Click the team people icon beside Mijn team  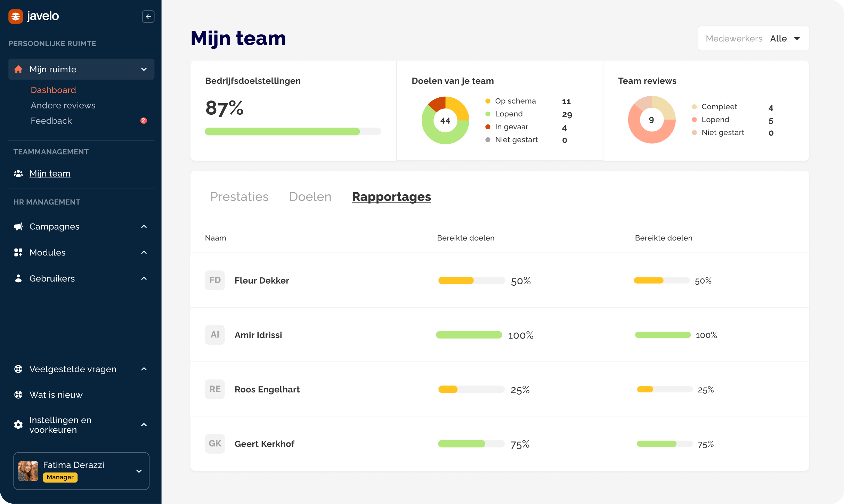[18, 173]
